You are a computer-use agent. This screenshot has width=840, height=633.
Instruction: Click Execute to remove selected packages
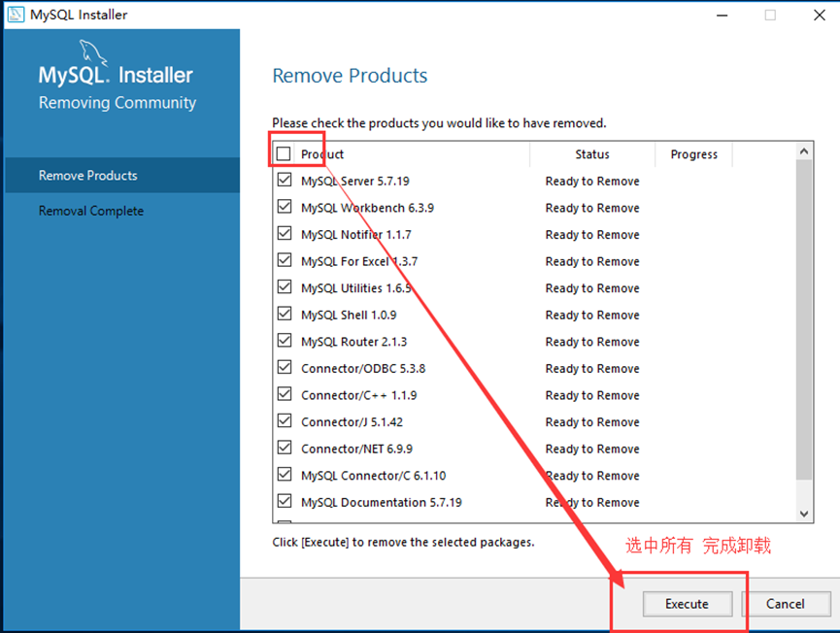point(688,604)
